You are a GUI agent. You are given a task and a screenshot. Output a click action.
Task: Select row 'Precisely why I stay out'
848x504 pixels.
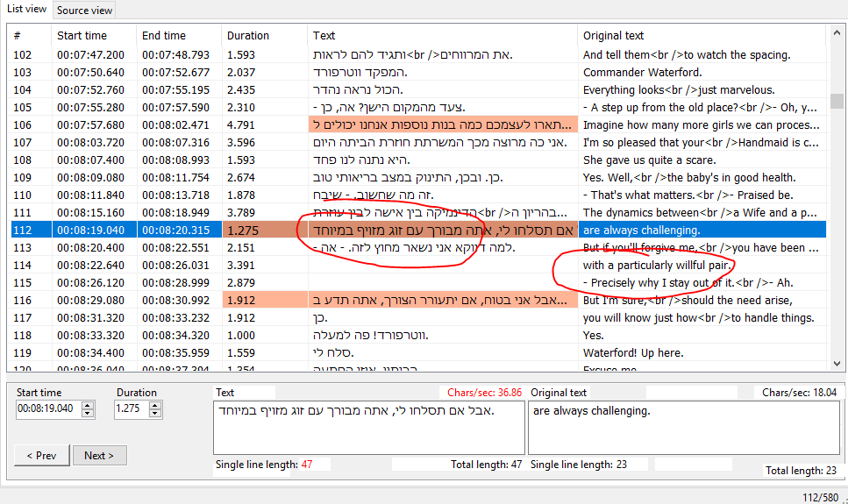pyautogui.click(x=418, y=282)
